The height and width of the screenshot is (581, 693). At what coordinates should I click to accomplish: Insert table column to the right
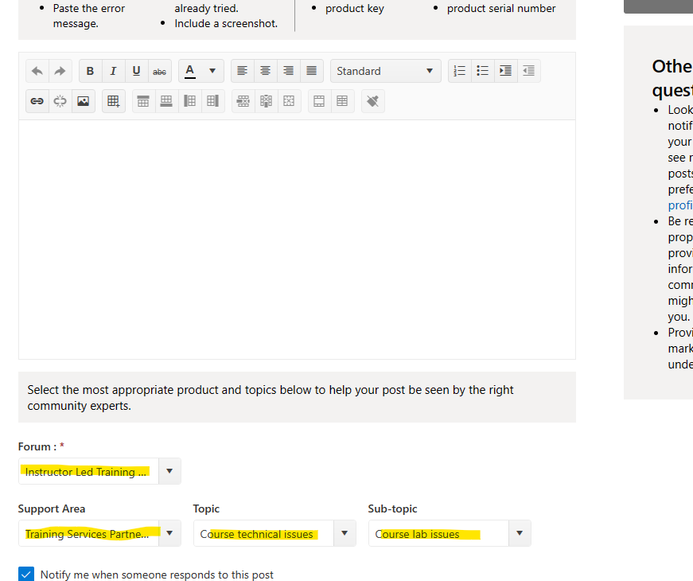[213, 101]
